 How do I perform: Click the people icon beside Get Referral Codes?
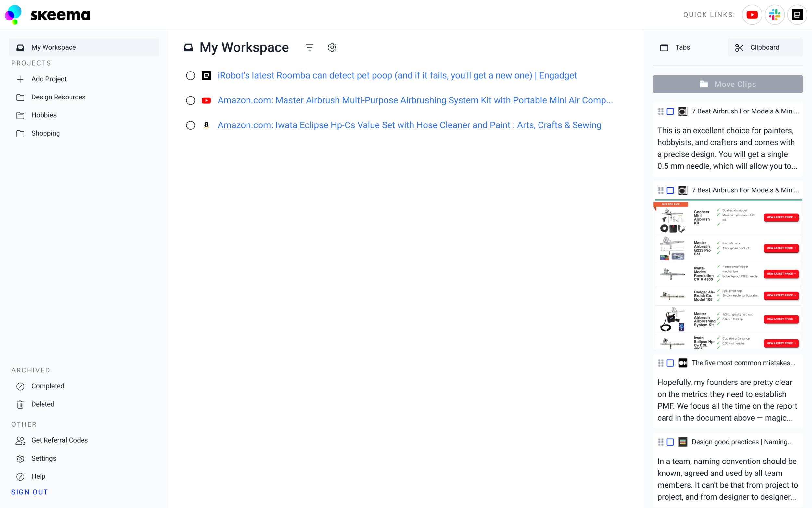pyautogui.click(x=20, y=440)
